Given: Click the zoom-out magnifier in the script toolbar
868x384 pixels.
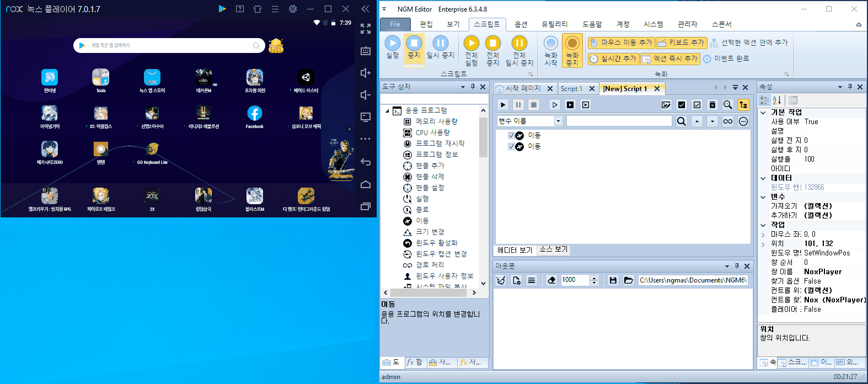Looking at the screenshot, I should coord(728,105).
